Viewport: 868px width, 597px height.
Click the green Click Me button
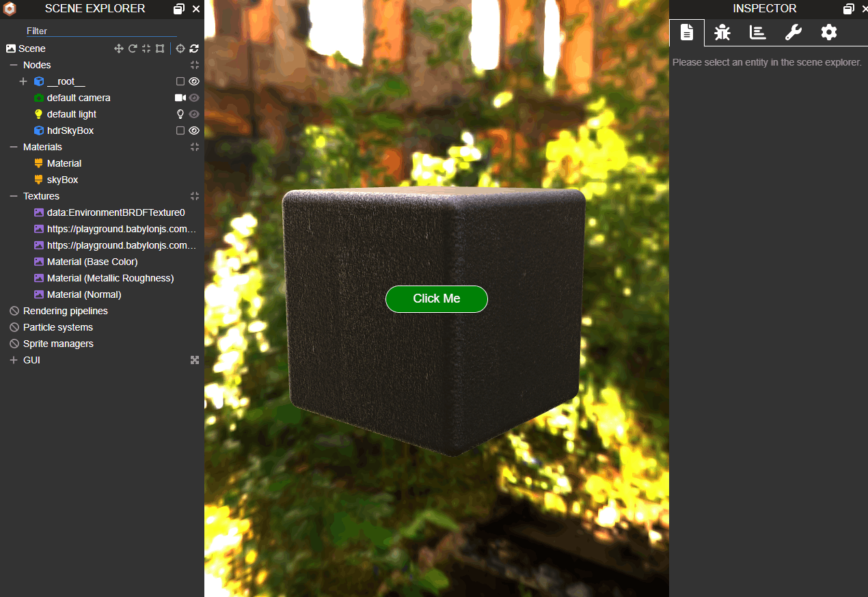tap(437, 299)
